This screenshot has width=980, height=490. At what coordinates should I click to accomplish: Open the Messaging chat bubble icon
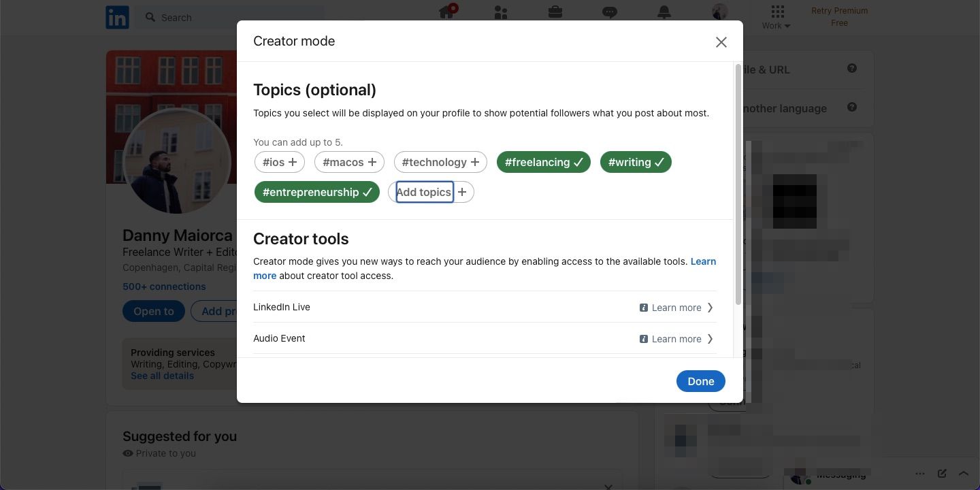point(610,12)
